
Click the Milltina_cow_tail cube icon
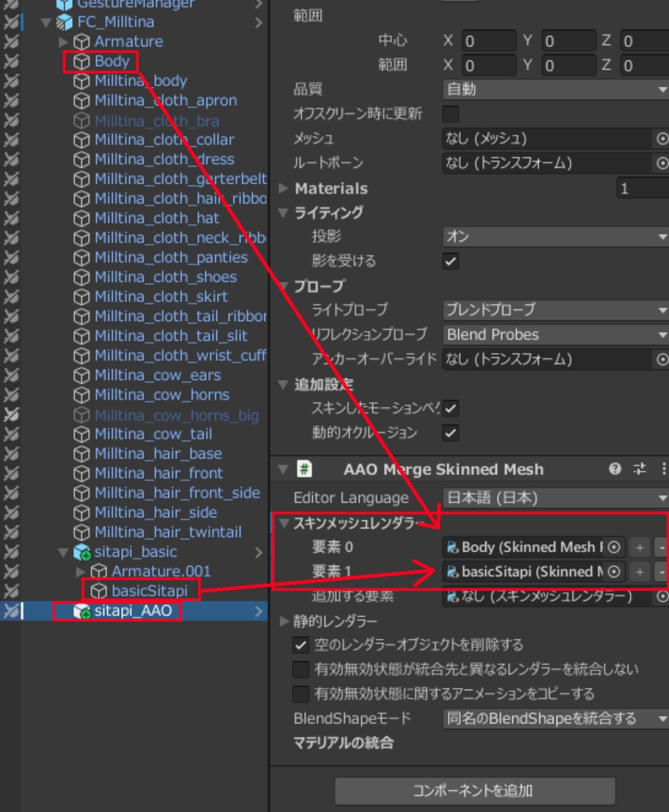pyautogui.click(x=82, y=434)
